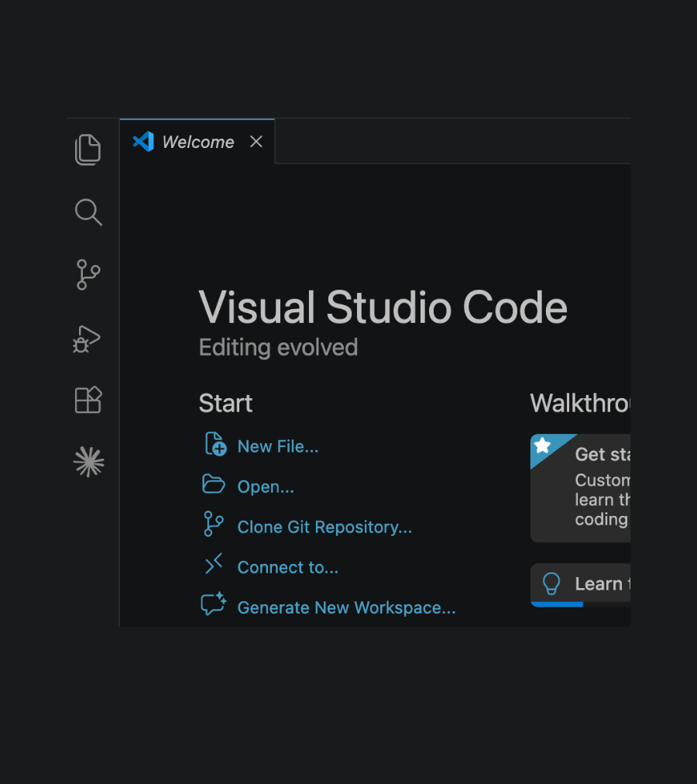Image resolution: width=697 pixels, height=784 pixels.
Task: Click the Clone Git Repository... link
Action: 324,527
